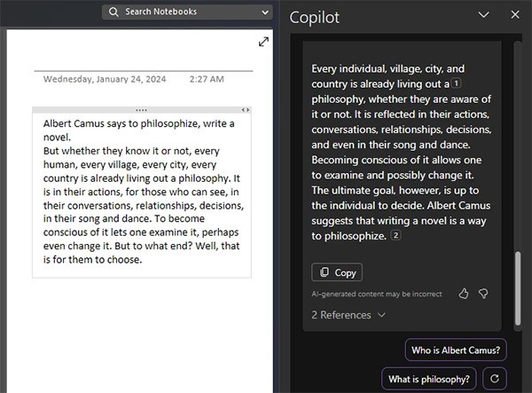
Task: Click the note container resize arrows
Action: coord(246,109)
